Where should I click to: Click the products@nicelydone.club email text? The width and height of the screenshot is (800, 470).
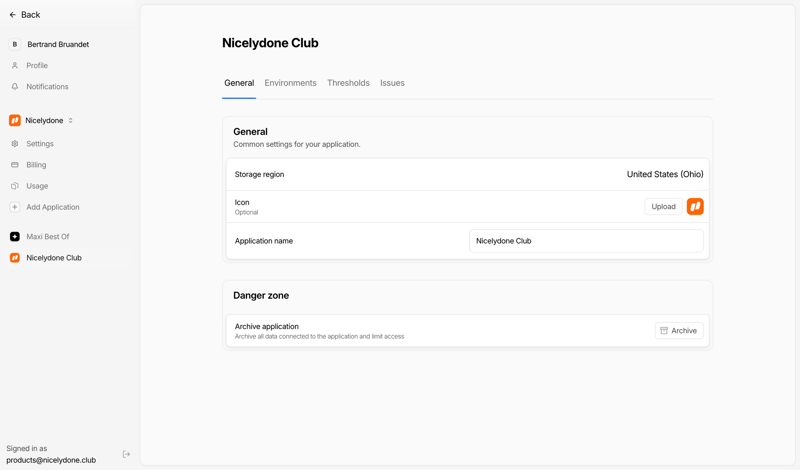point(51,460)
